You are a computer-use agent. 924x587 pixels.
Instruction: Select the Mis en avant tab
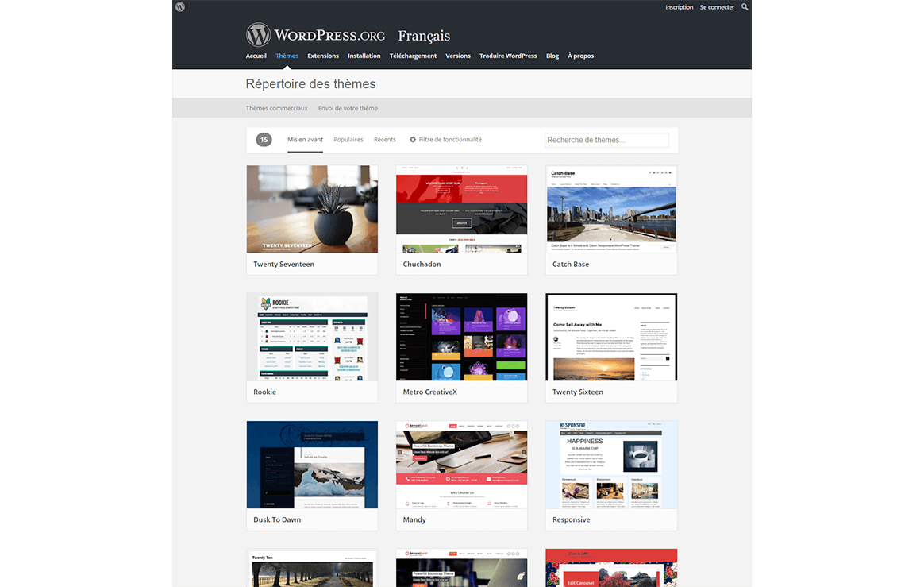coord(306,140)
